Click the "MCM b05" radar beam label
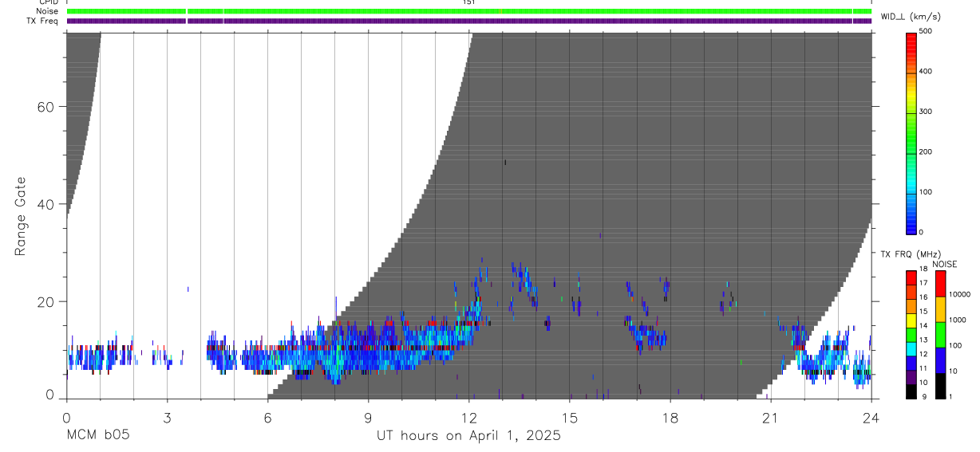 click(x=97, y=435)
